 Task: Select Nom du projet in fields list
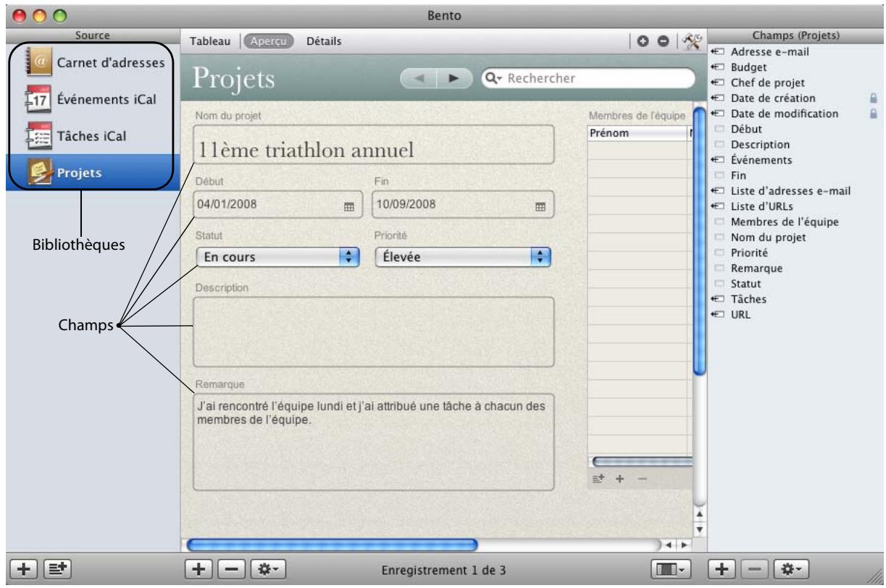click(x=769, y=238)
